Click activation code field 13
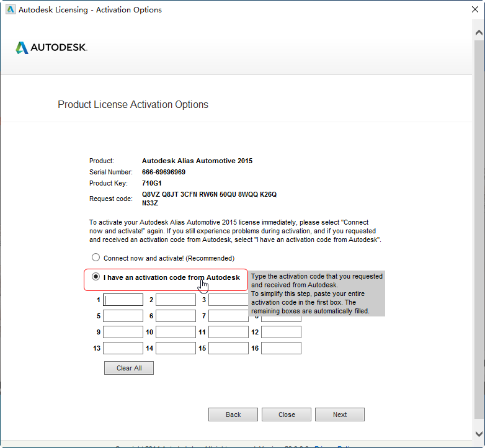The width and height of the screenshot is (485, 448). 123,348
